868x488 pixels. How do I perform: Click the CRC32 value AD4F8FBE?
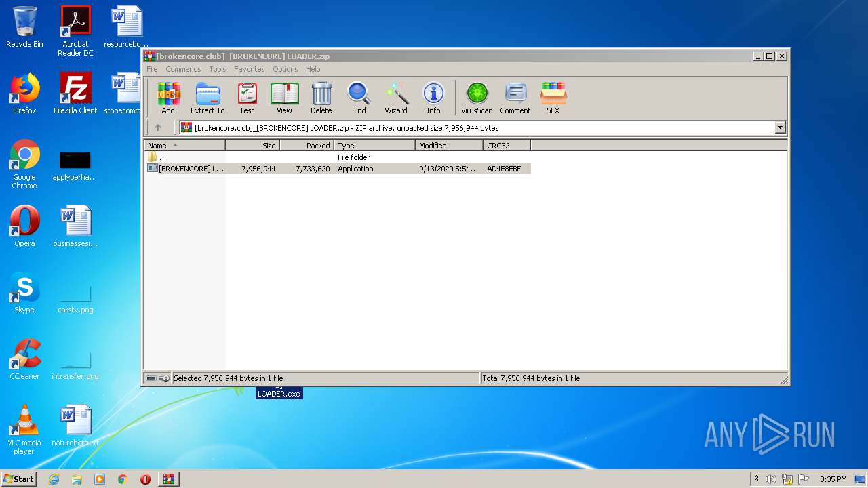tap(504, 169)
